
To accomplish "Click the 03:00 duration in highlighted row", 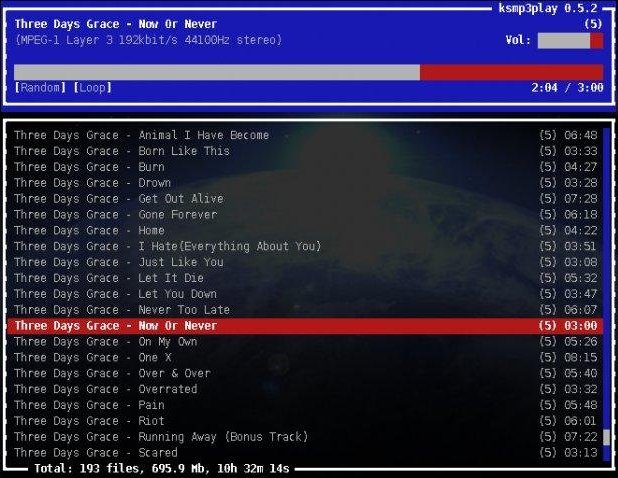I will click(581, 326).
